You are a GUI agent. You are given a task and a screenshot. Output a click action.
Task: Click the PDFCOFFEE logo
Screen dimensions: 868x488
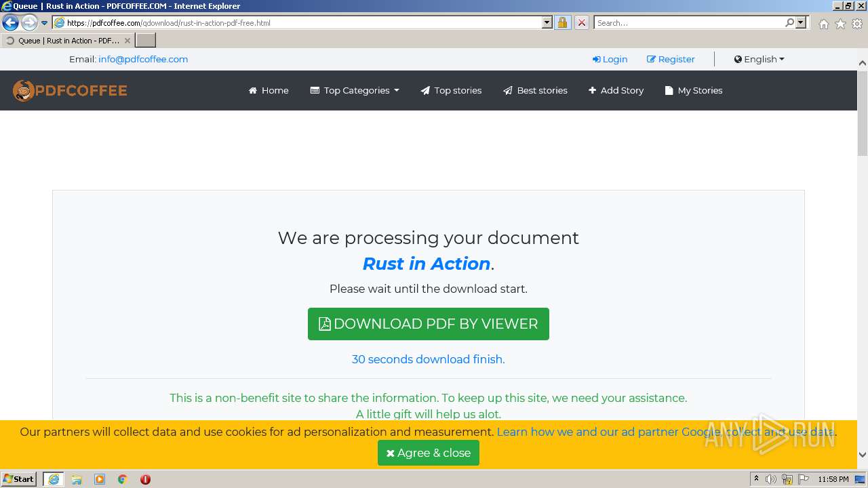[70, 90]
